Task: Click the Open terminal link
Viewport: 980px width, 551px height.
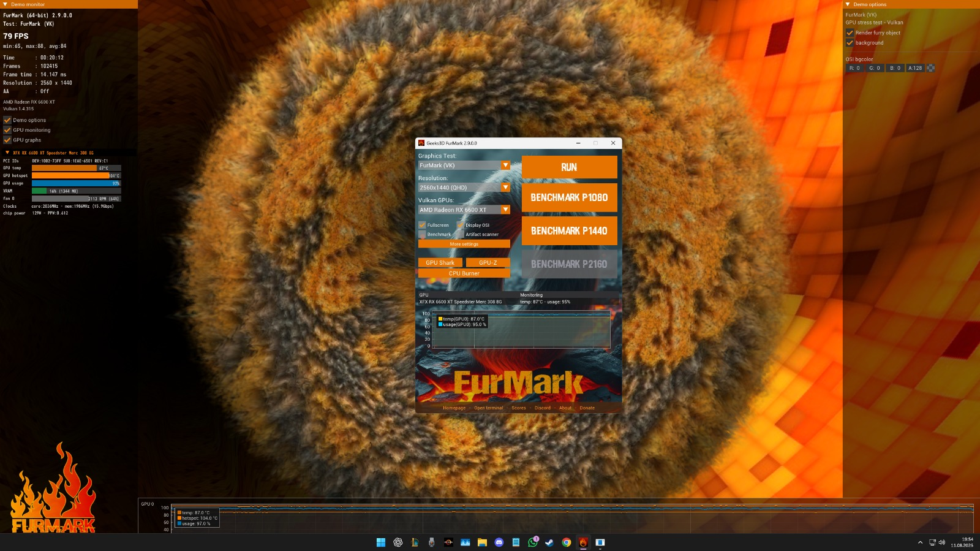Action: pyautogui.click(x=488, y=408)
